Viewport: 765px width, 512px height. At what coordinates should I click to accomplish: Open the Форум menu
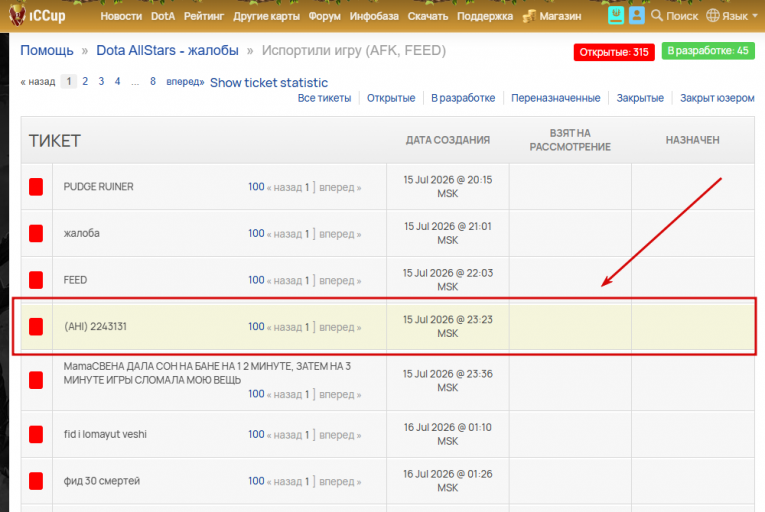point(324,16)
